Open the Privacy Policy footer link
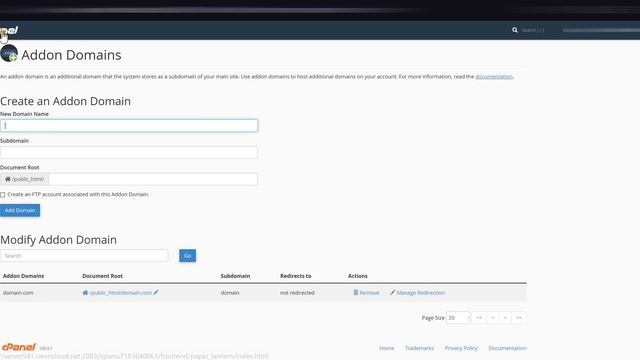 pyautogui.click(x=461, y=348)
